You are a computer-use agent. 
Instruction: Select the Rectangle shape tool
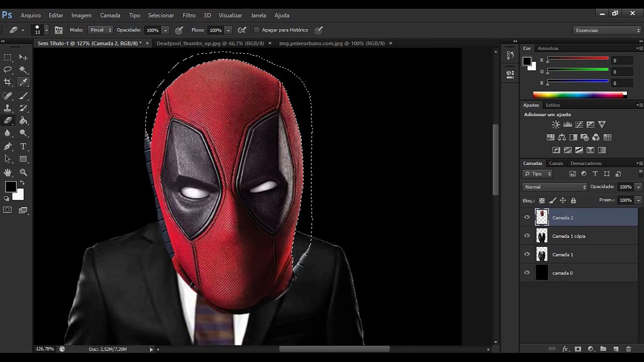pyautogui.click(x=23, y=159)
